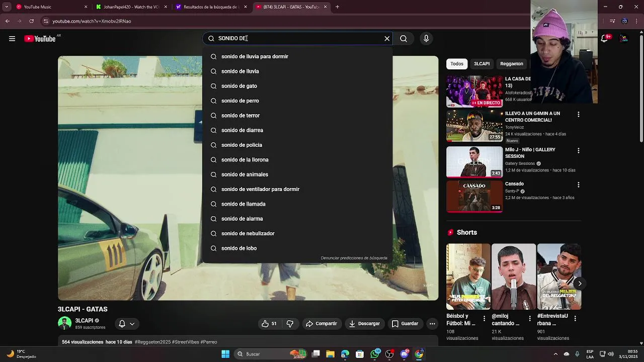The height and width of the screenshot is (362, 644).
Task: Select the Reggaeton filter chip
Action: click(x=512, y=64)
